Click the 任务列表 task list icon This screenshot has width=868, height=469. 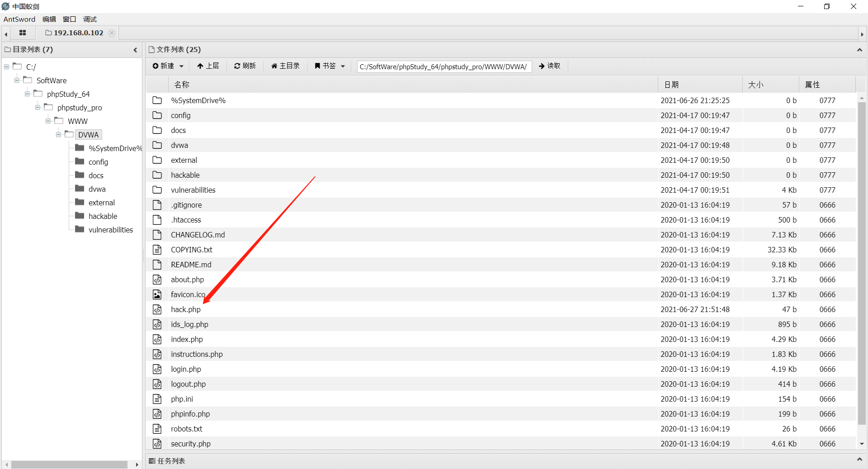[x=152, y=460]
